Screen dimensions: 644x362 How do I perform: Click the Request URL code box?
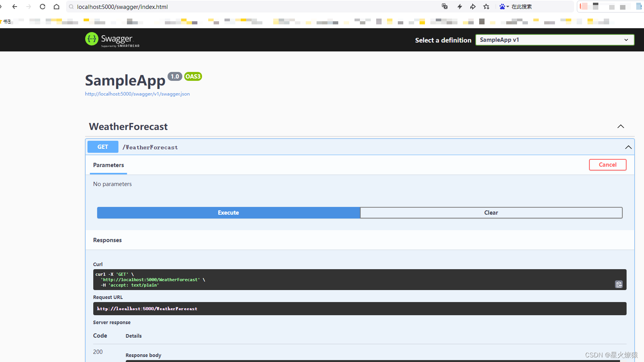tap(360, 309)
